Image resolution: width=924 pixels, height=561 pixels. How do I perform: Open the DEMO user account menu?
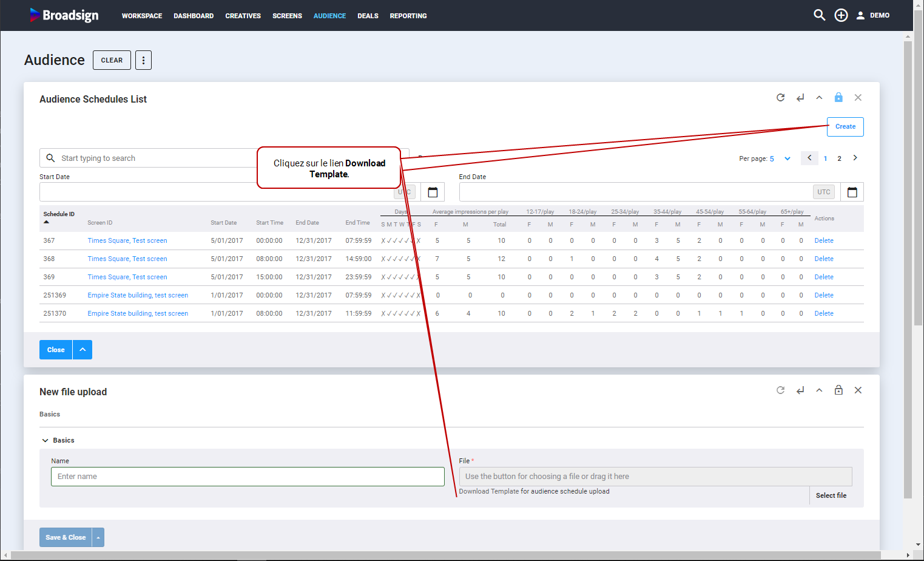(872, 15)
